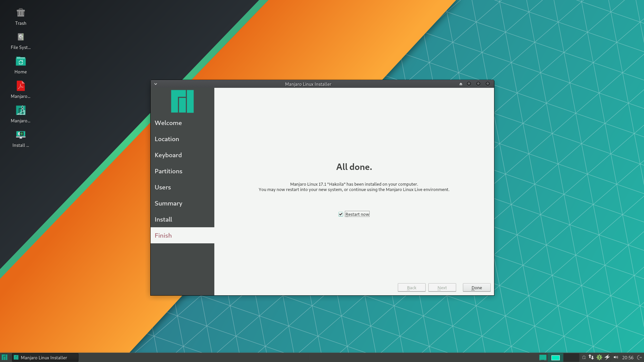The image size is (644, 362).
Task: Select the Keyboard step in the sidebar
Action: [182, 155]
